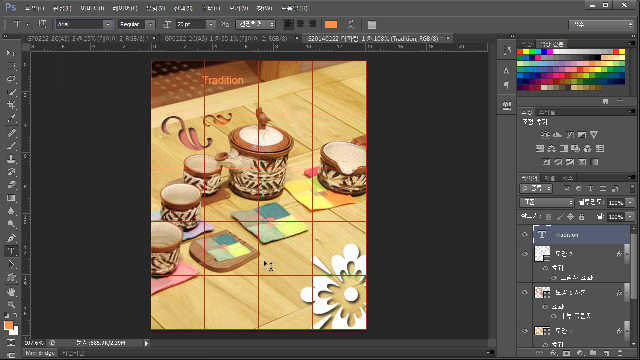Click the foreground color swatch in toolbox
Image resolution: width=640 pixels, height=360 pixels.
point(8,325)
